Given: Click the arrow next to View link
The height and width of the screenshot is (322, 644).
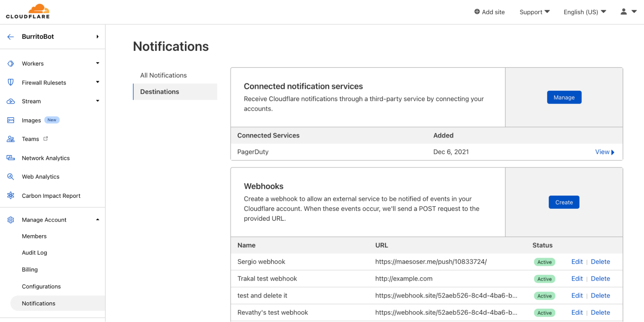Looking at the screenshot, I should click(613, 152).
